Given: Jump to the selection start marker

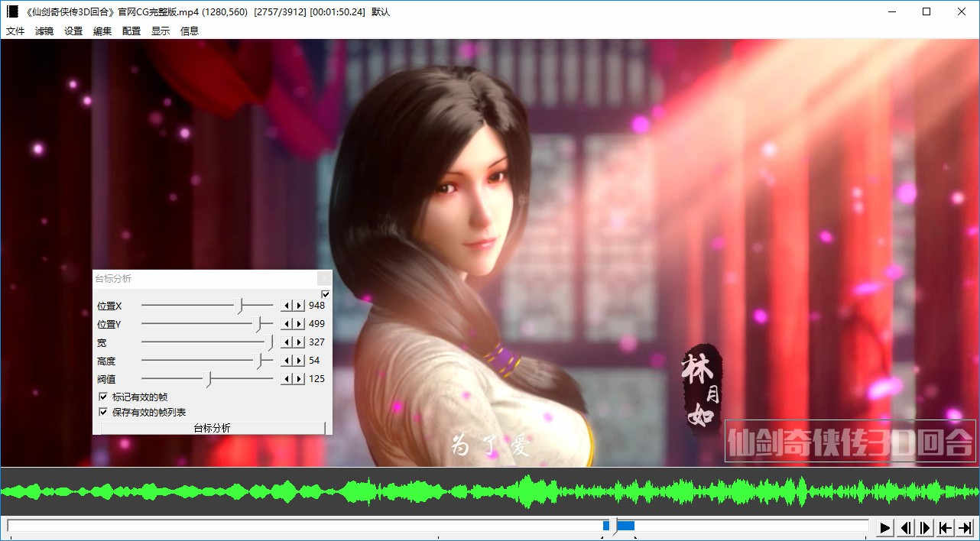Looking at the screenshot, I should (946, 527).
